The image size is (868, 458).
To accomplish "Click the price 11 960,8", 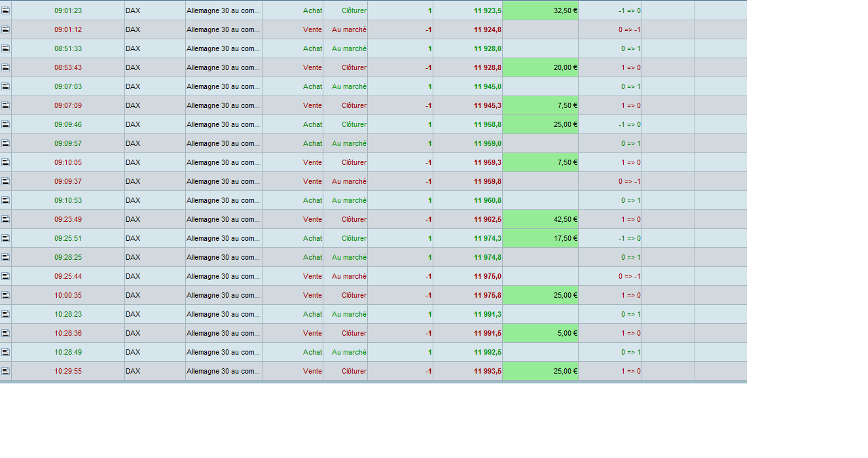I will tap(488, 200).
